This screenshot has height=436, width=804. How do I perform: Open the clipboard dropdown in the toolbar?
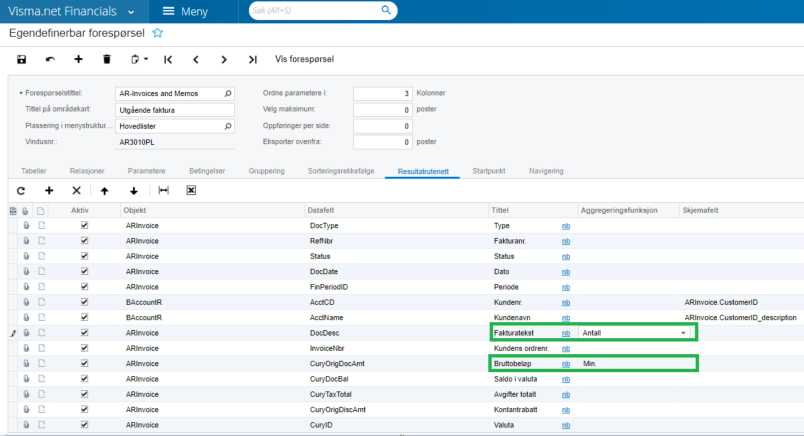(138, 60)
